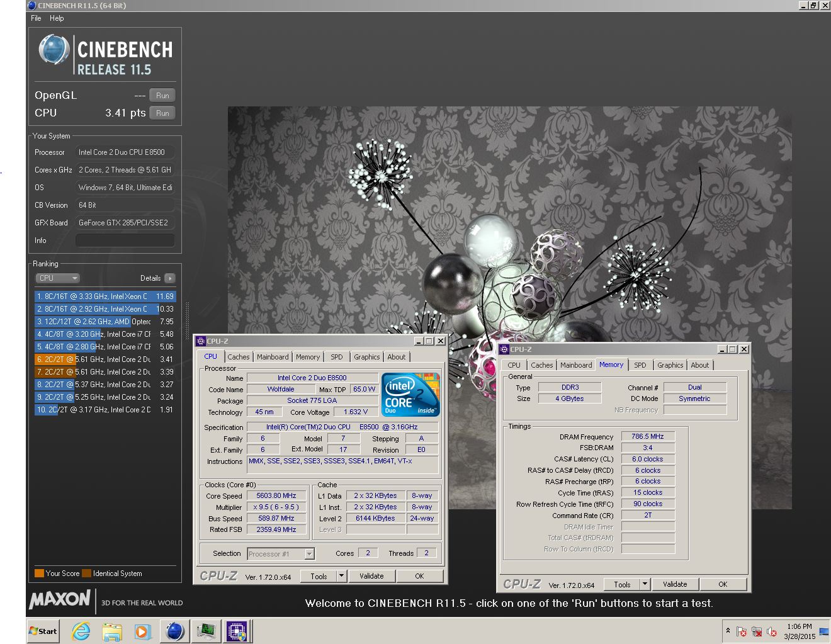Switch to Graphics tab in right CPU-Z window
Viewport: 831px width, 644px height.
[670, 365]
